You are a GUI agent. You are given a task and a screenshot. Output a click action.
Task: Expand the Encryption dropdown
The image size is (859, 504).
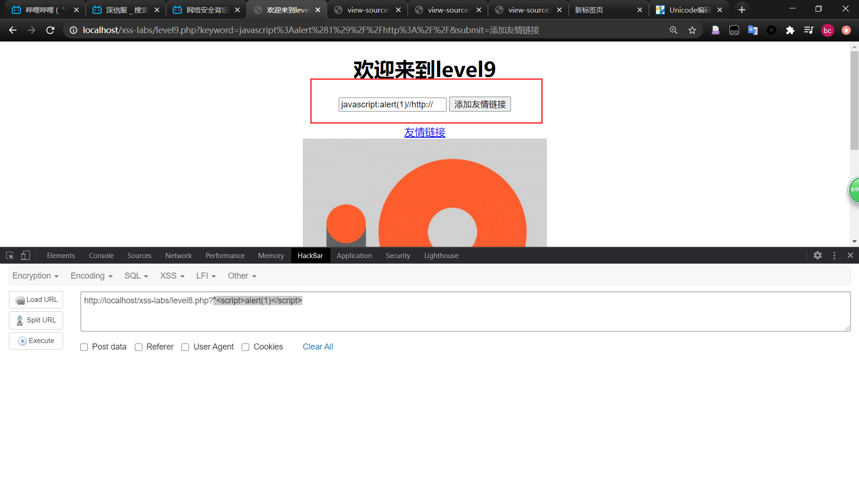coord(35,276)
